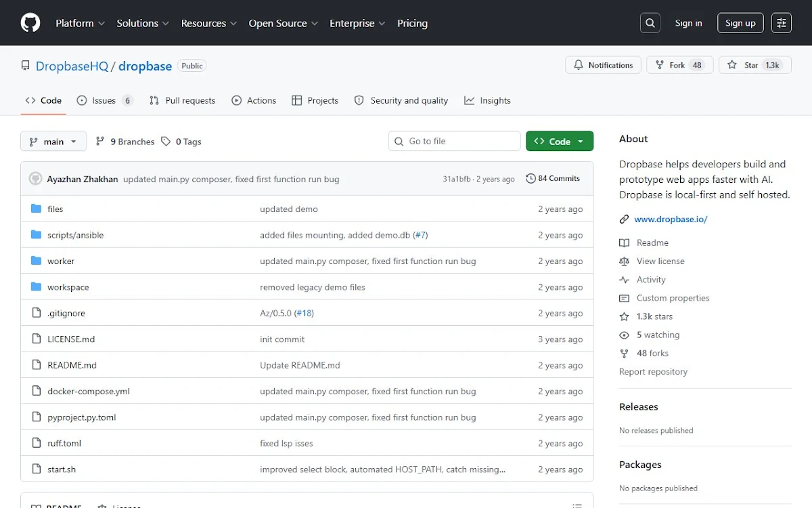
Task: Click the Activity pulse icon
Action: tap(625, 280)
